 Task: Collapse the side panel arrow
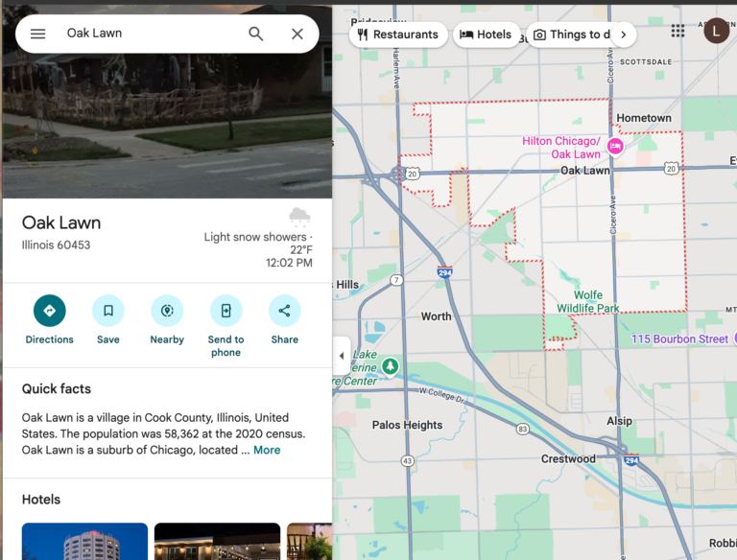pos(342,356)
